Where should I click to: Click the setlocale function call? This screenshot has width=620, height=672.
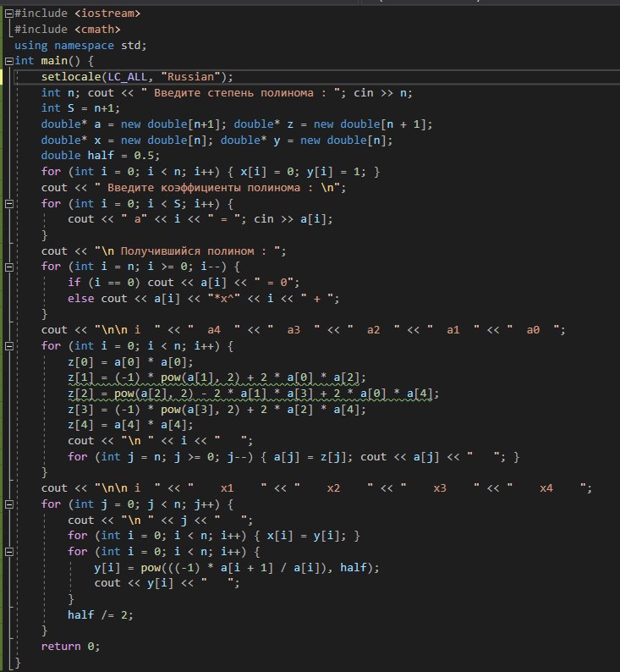click(x=69, y=77)
